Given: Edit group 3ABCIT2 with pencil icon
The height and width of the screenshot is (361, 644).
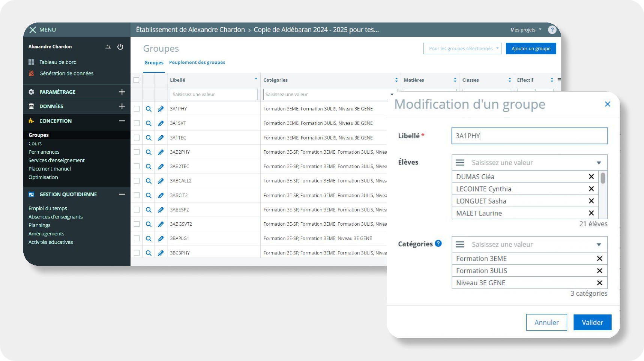Looking at the screenshot, I should click(x=161, y=195).
